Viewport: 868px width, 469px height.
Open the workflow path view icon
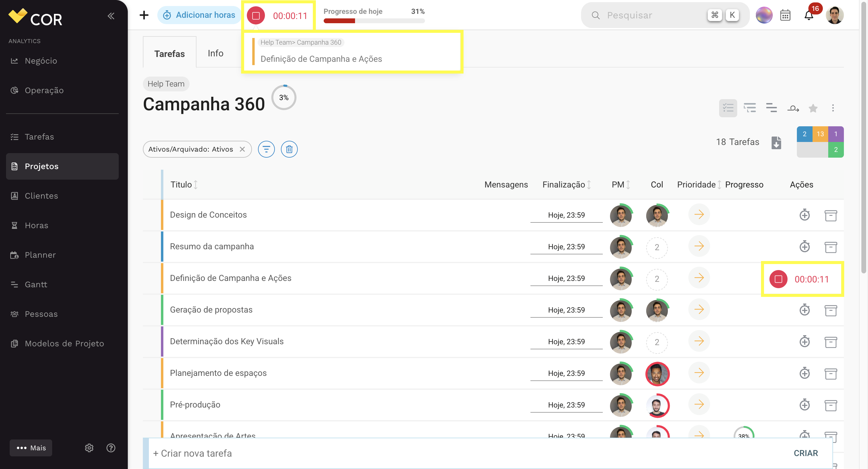click(793, 108)
